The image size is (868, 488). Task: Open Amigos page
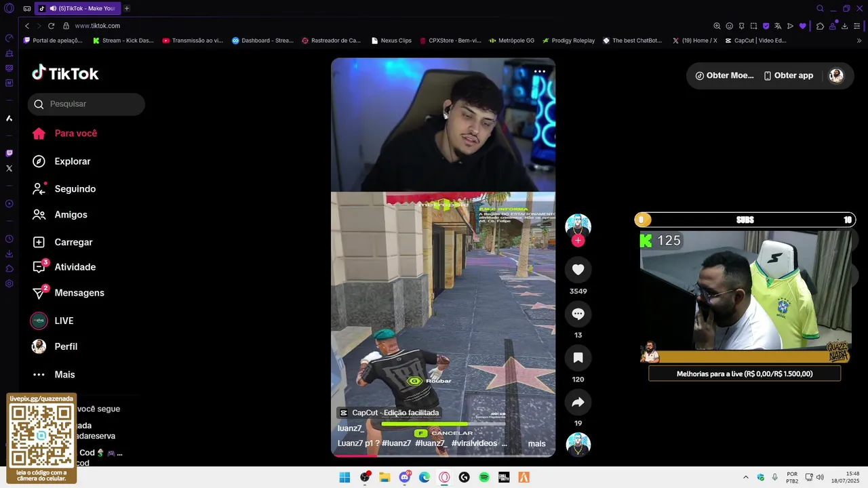pyautogui.click(x=60, y=214)
